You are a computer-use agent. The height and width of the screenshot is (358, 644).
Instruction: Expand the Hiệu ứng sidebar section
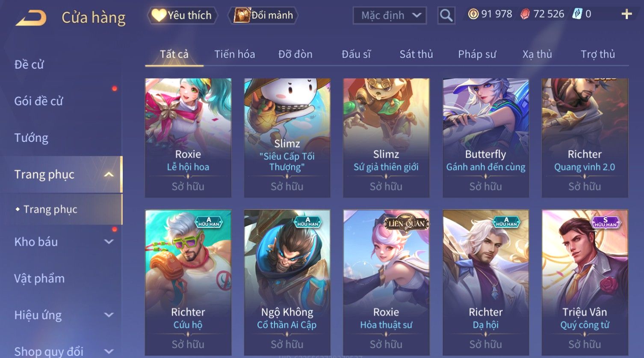pos(109,315)
